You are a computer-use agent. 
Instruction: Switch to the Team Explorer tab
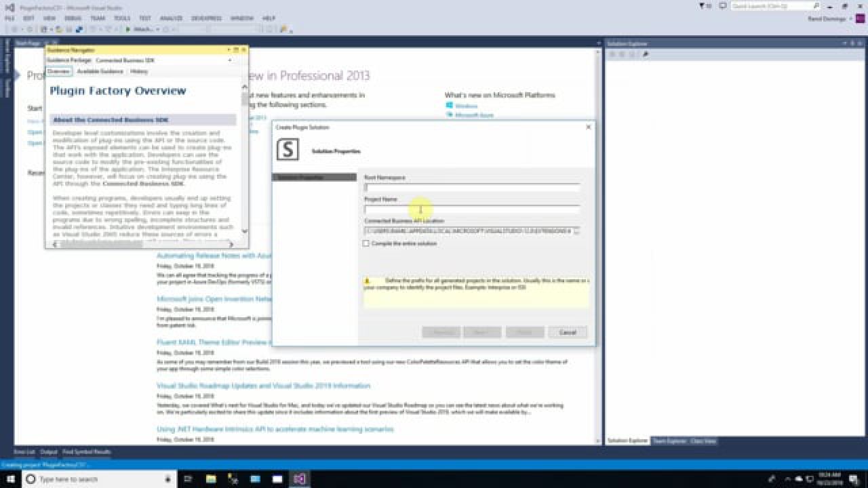point(669,441)
